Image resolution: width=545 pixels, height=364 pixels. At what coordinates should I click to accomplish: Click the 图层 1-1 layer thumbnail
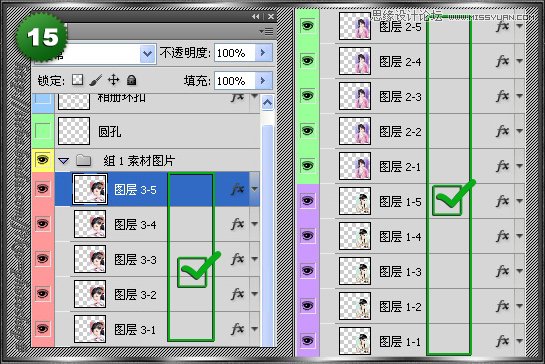(355, 341)
